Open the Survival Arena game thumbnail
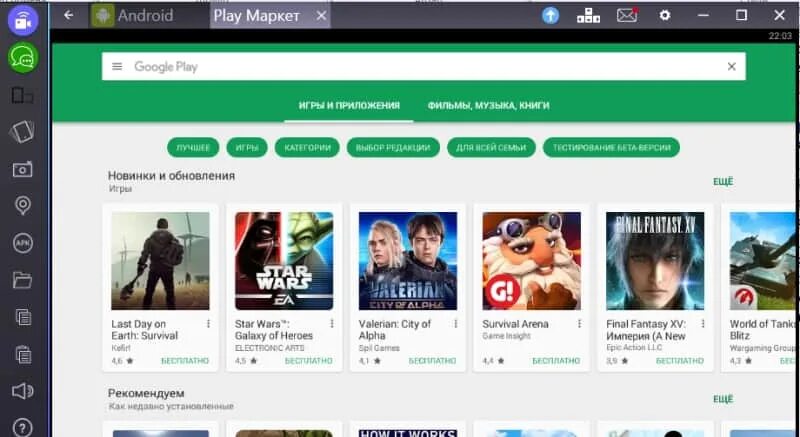This screenshot has width=800, height=437. 532,261
